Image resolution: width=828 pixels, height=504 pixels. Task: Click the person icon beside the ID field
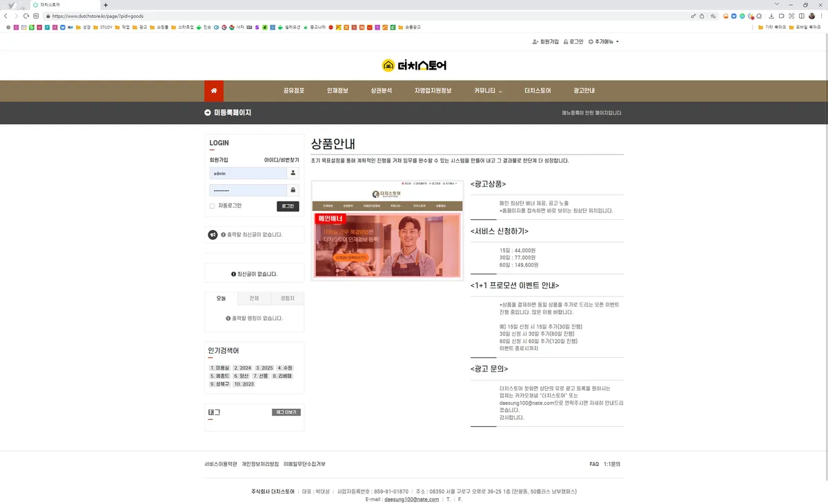click(x=293, y=173)
